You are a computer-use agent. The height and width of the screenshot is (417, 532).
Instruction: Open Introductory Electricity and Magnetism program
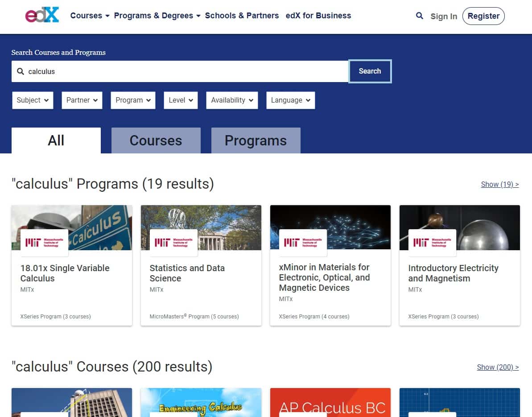(x=453, y=273)
